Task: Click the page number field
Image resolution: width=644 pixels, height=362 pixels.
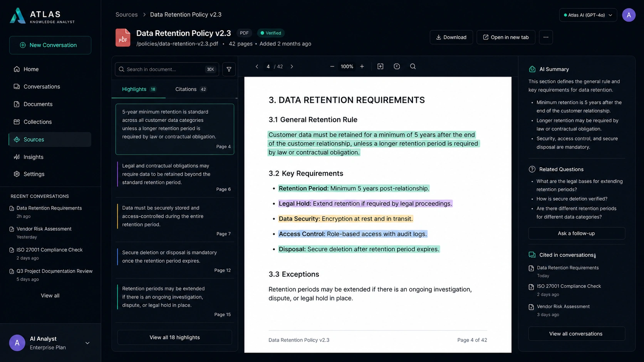Action: coord(268,67)
